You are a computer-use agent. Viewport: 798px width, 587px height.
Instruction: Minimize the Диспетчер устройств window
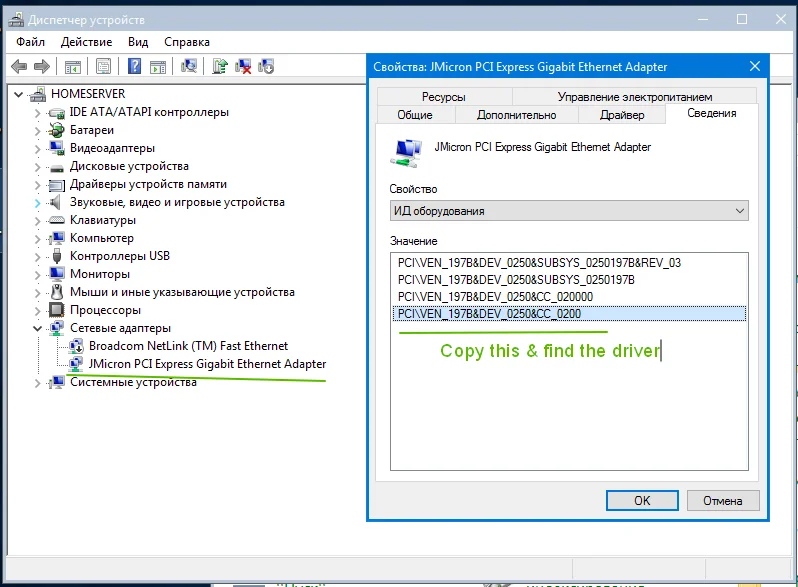703,19
